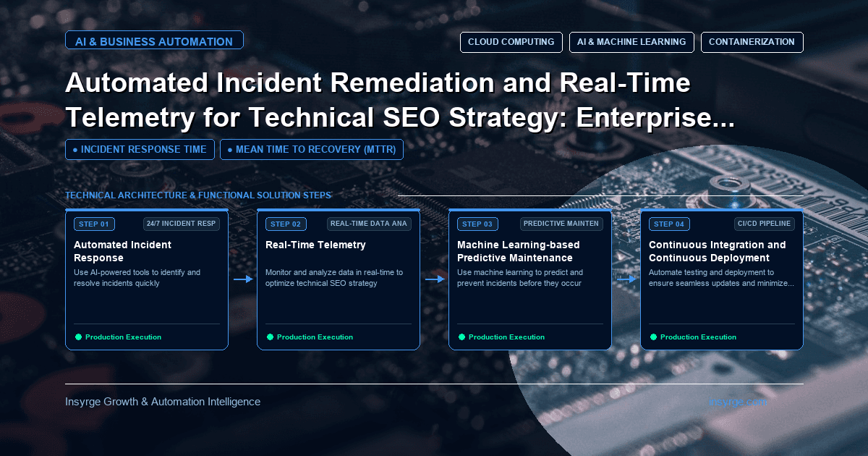Open the Automated Incident Response card title
The width and height of the screenshot is (868, 456).
[123, 251]
